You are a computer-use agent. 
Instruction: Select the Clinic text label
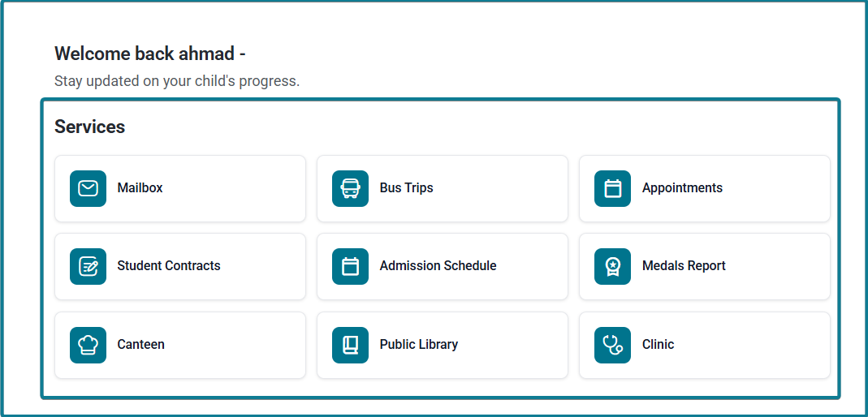(x=659, y=345)
